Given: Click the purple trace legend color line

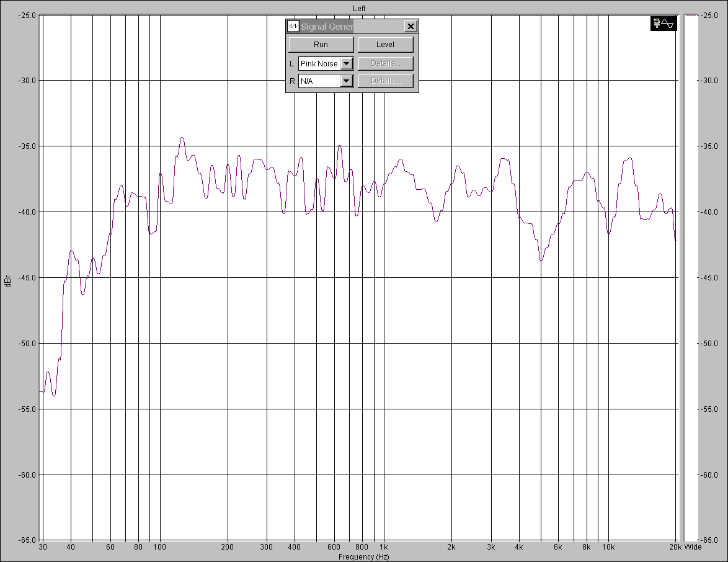Looking at the screenshot, I should tap(691, 16).
